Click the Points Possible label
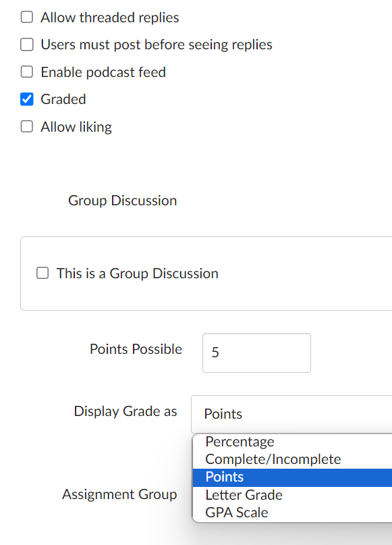392x545 pixels. pyautogui.click(x=136, y=349)
